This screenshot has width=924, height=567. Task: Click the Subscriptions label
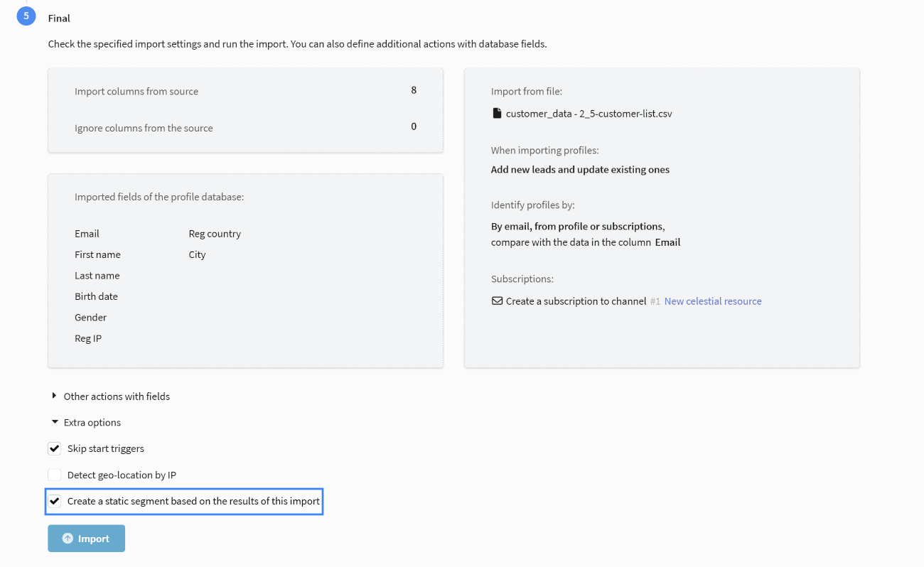522,279
